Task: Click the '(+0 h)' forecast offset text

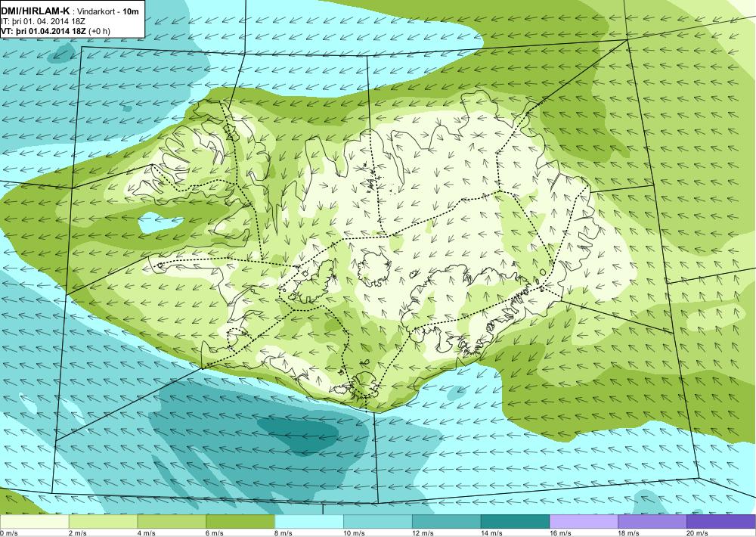Action: click(x=99, y=31)
